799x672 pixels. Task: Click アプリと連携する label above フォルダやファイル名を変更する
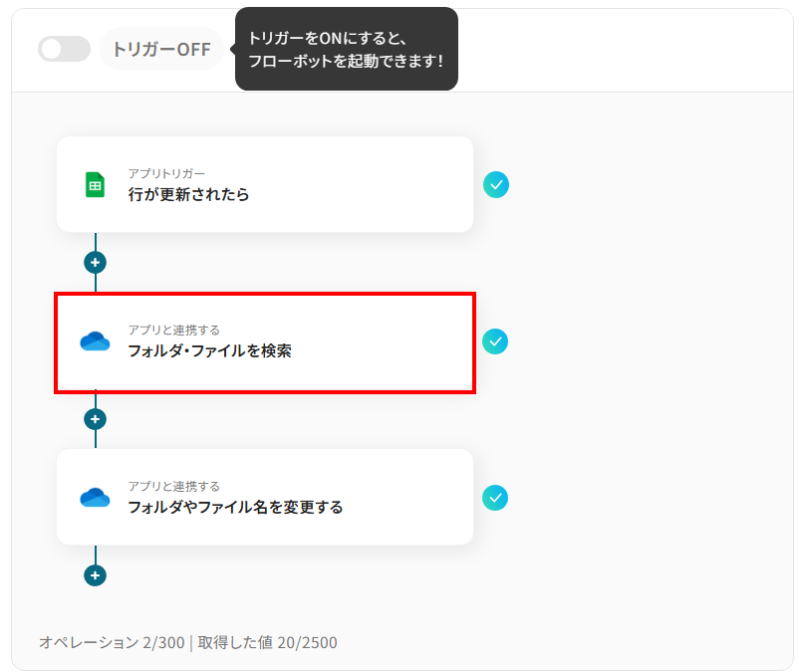[173, 486]
